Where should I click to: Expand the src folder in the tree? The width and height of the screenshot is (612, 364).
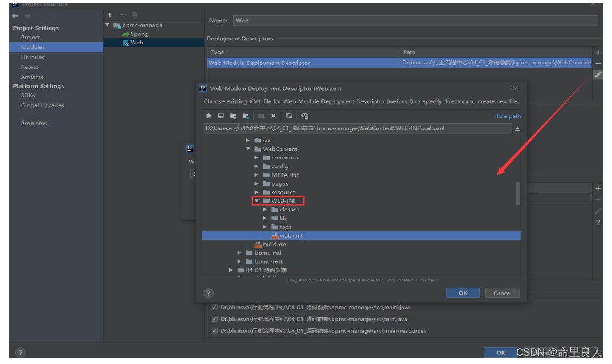click(x=247, y=140)
